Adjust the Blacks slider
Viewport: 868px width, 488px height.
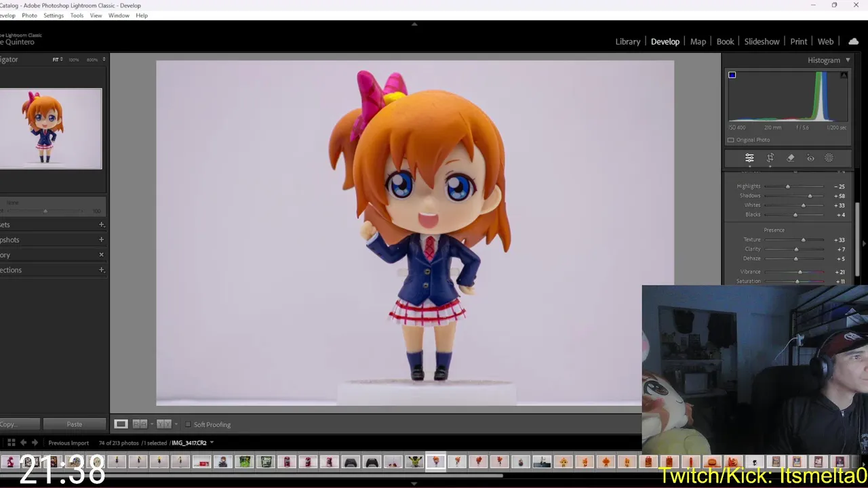(x=795, y=215)
